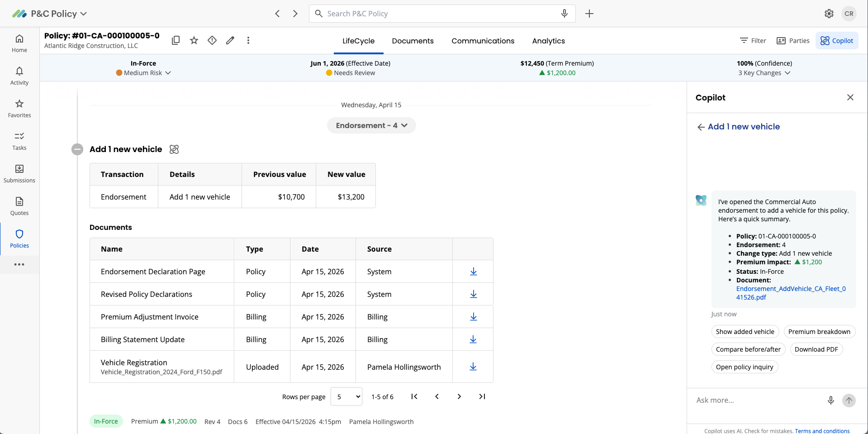Go back with the navigation arrow
Viewport: 868px width, 434px height.
277,14
